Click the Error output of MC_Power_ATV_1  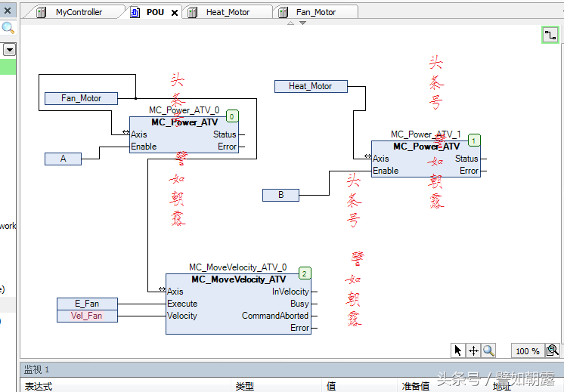click(469, 171)
